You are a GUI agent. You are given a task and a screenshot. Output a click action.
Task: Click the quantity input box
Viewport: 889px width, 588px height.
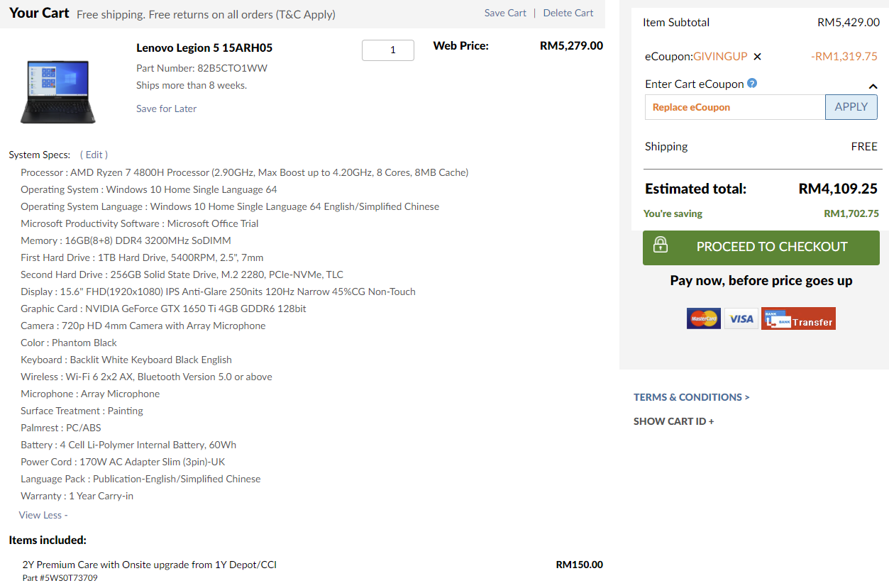pos(387,50)
